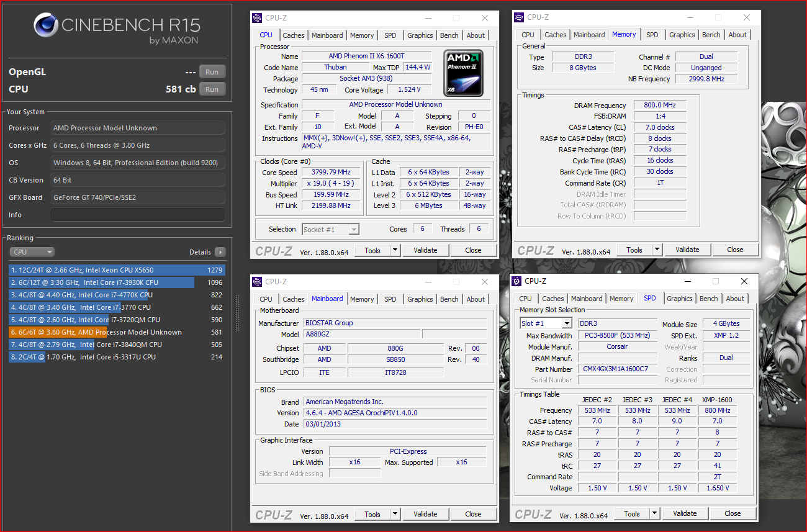Expand Tools arrow in CPU-Z Mainboard window
The height and width of the screenshot is (532, 807).
click(395, 514)
